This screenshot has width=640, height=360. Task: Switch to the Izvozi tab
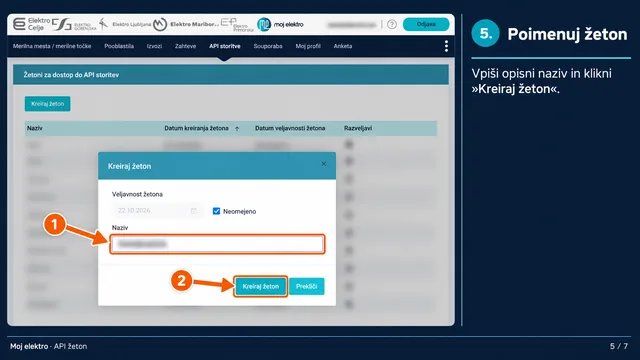154,46
